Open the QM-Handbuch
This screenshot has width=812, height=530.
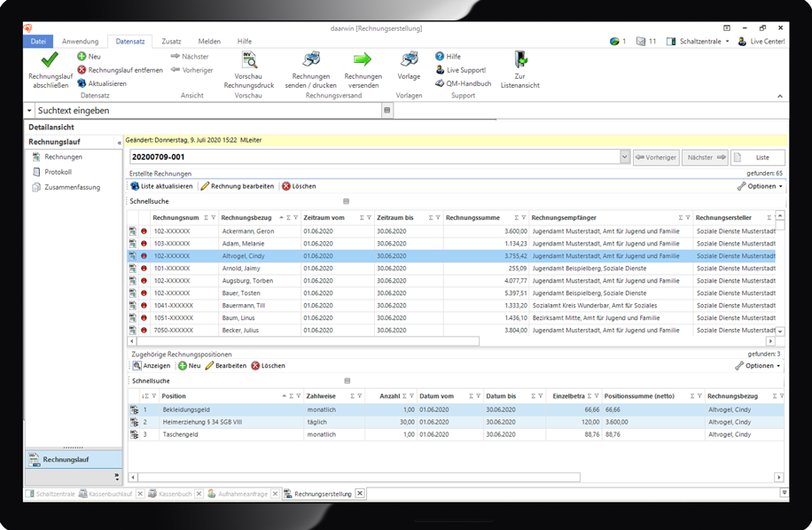point(463,83)
